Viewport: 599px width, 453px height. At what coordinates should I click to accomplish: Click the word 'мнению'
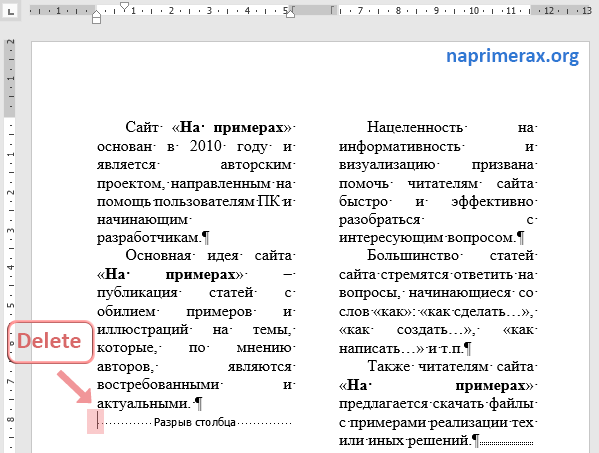click(x=264, y=348)
